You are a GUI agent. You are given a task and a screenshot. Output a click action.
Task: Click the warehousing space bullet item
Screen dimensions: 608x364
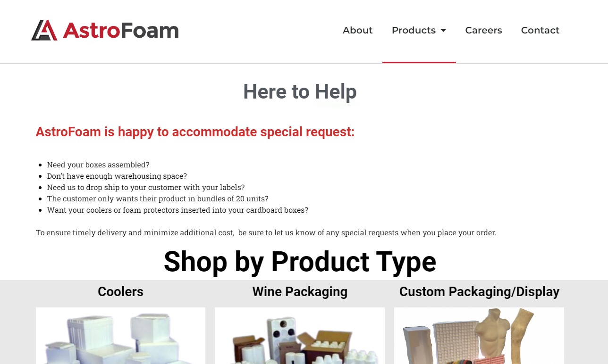[117, 176]
